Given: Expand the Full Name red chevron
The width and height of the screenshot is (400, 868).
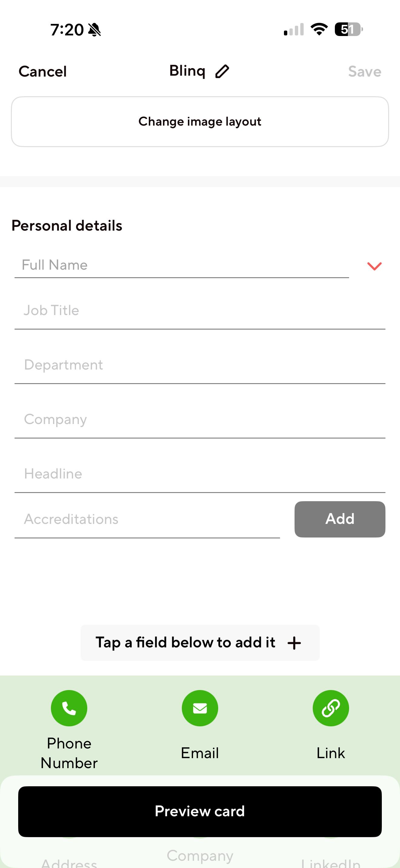Looking at the screenshot, I should (x=374, y=266).
